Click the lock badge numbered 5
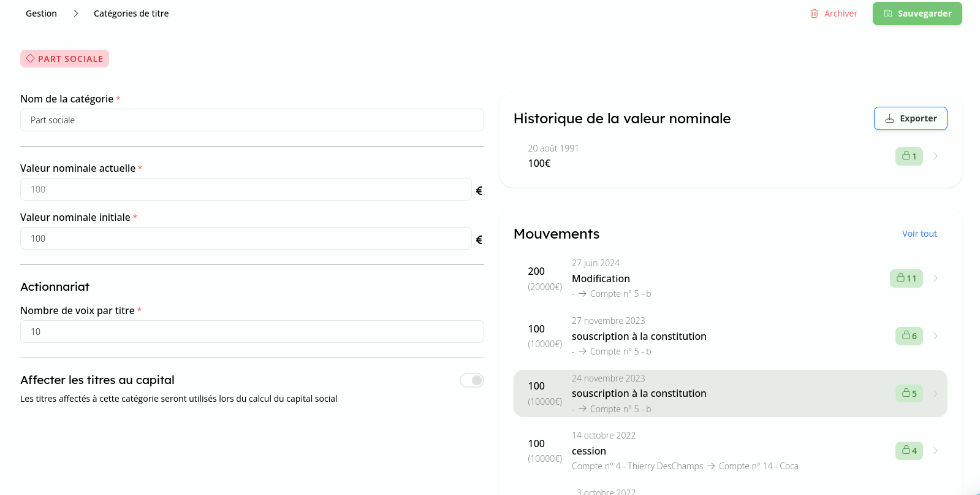The height and width of the screenshot is (495, 980). point(909,394)
